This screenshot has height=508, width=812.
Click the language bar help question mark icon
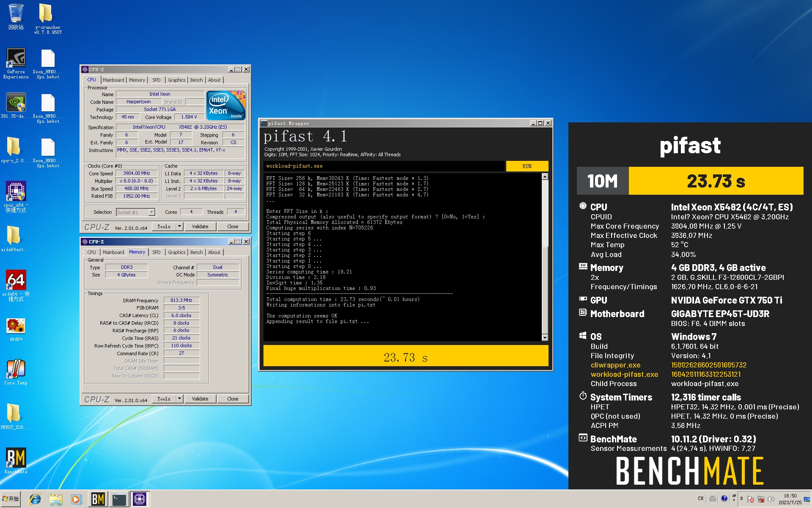[724, 498]
